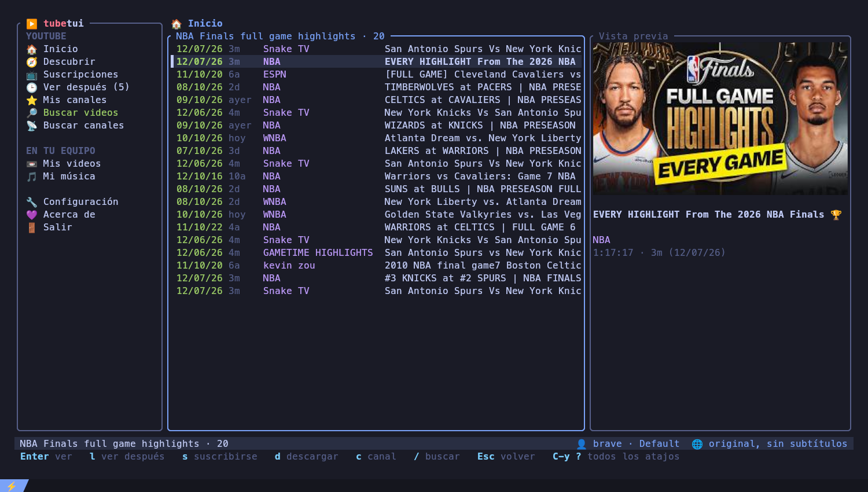Click the video thumbnail in Vista previa
This screenshot has width=868, height=492.
point(720,119)
